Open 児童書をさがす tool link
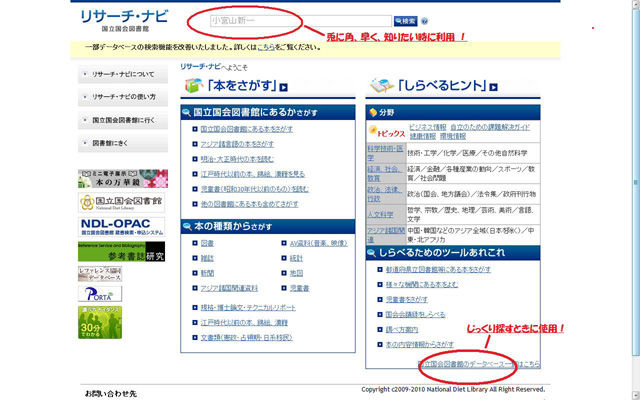Image resolution: width=640 pixels, height=400 pixels. pyautogui.click(x=407, y=300)
